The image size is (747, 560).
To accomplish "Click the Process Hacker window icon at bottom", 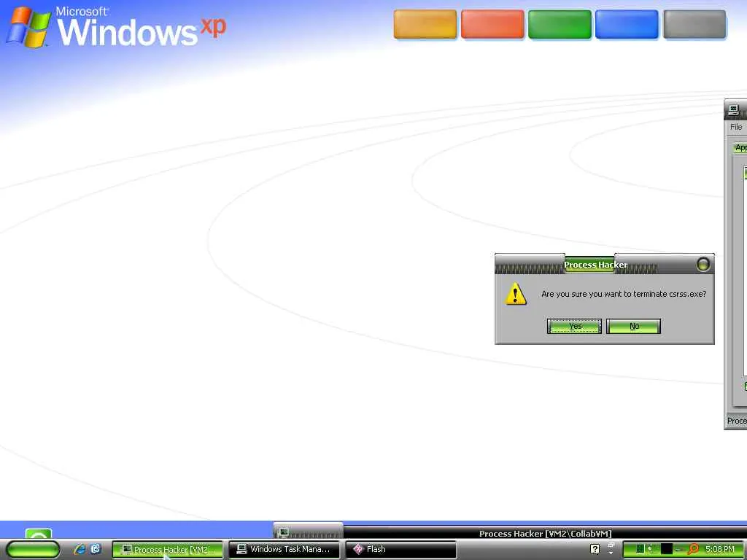I will coord(284,532).
